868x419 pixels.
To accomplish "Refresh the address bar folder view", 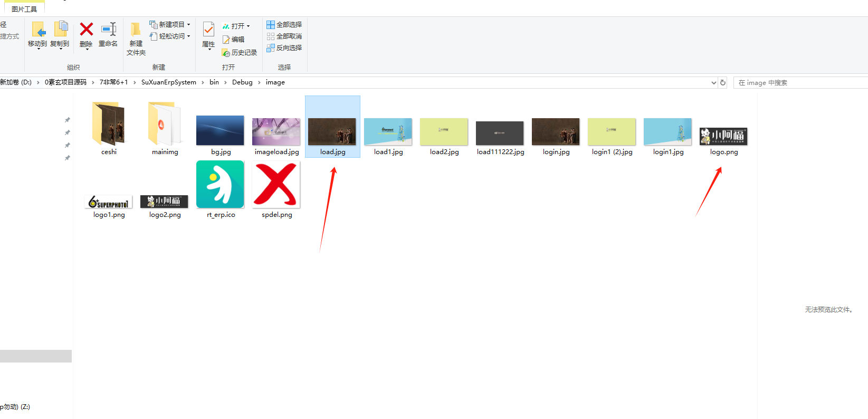I will tap(723, 82).
